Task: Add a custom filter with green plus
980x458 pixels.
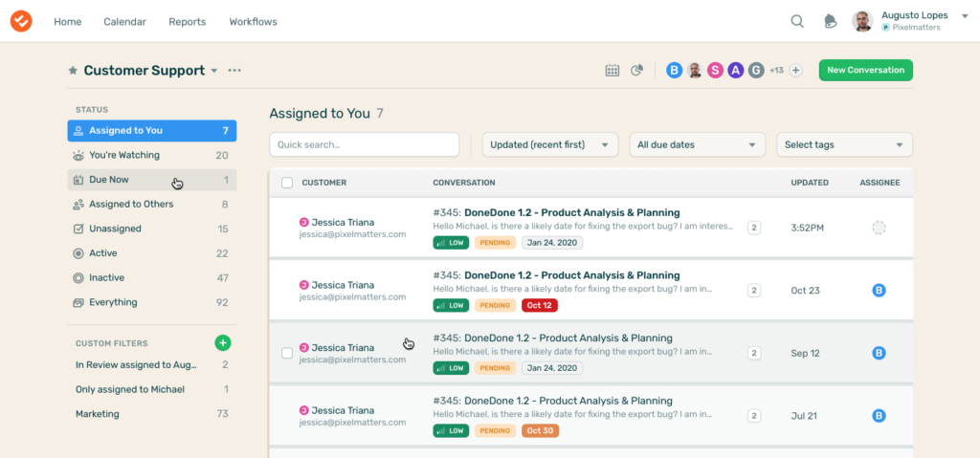Action: [x=222, y=342]
